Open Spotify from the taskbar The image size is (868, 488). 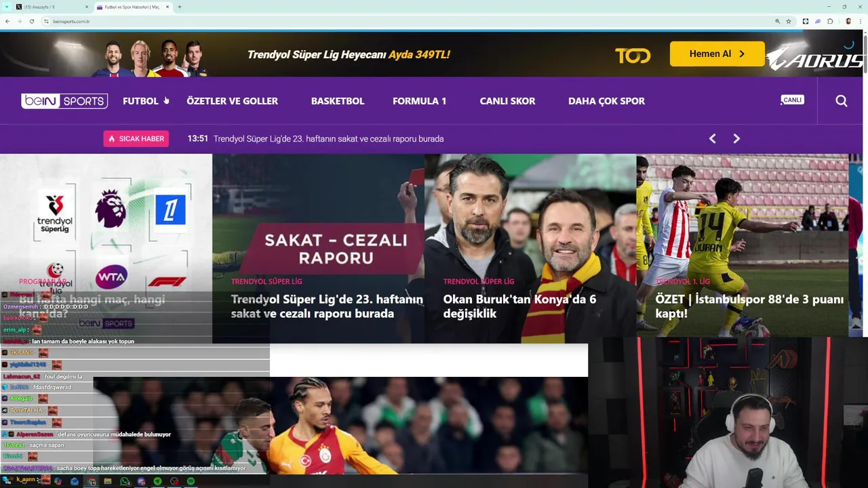coord(191,481)
